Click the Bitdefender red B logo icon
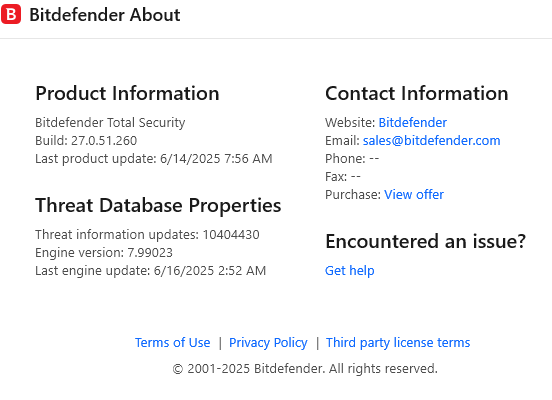Screen dimensions: 552x400 click(11, 14)
